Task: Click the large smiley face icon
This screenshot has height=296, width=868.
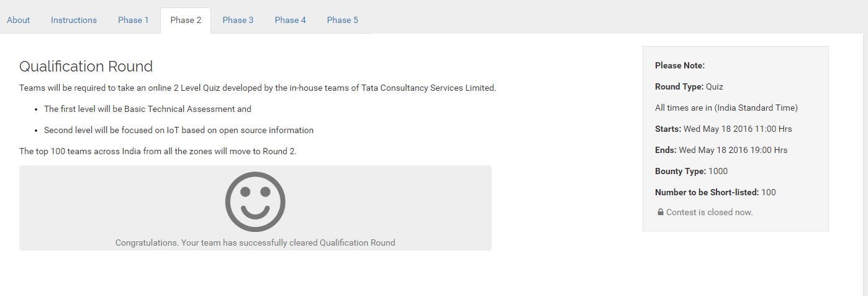Action: pyautogui.click(x=255, y=202)
